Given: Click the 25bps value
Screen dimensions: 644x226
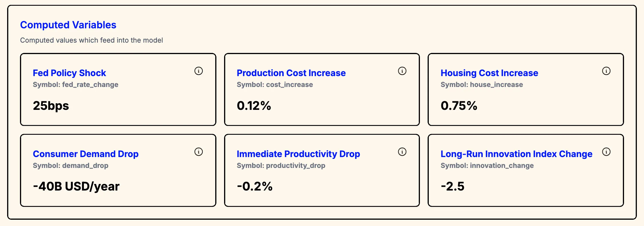Looking at the screenshot, I should [51, 106].
